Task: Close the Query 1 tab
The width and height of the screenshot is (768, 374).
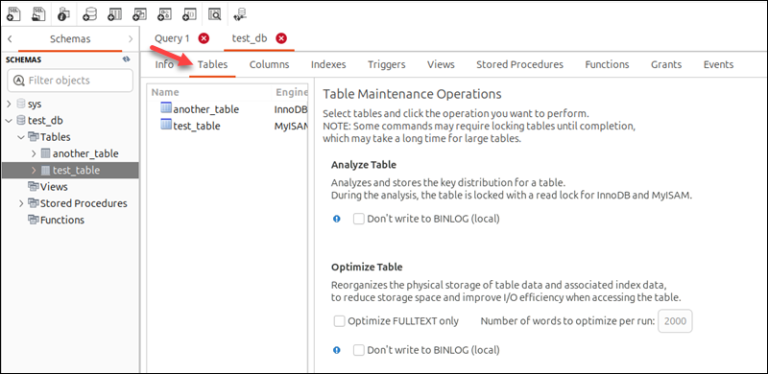Action: [x=204, y=39]
